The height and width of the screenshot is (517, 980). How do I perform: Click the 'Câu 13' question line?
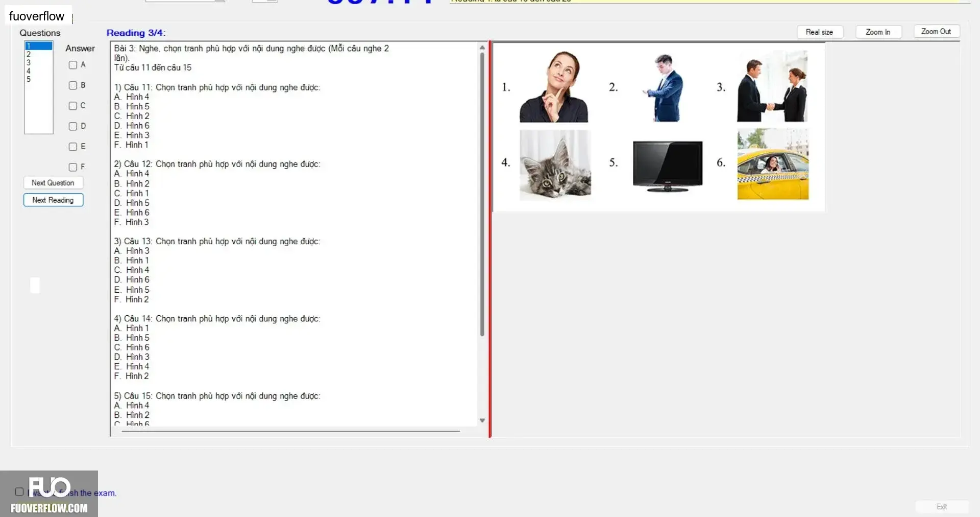[217, 241]
